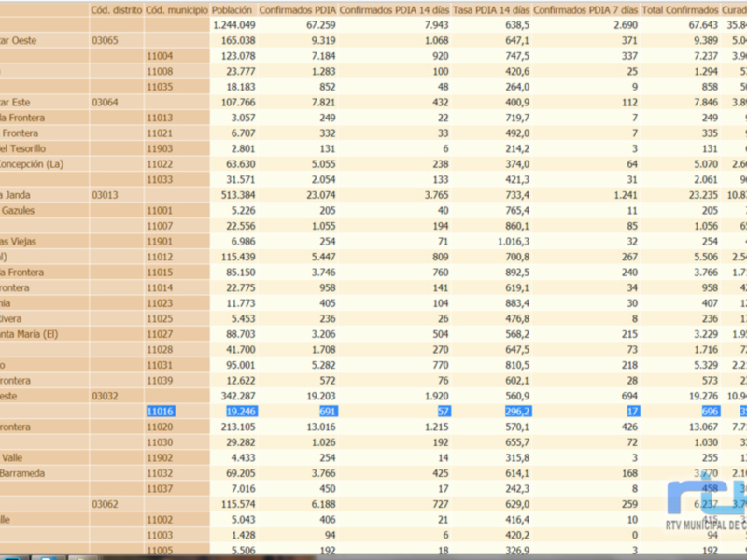
Task: Click district code 03013 cell
Action: point(105,194)
